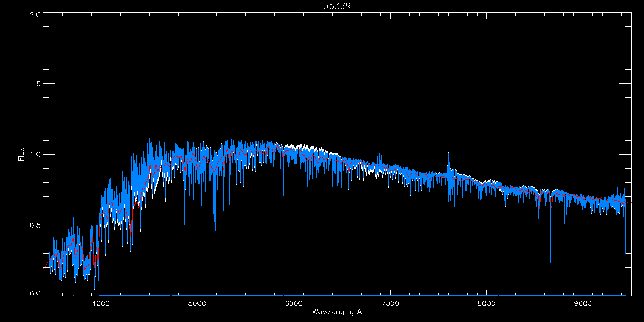Click the 1.0 y-axis tick label
The height and width of the screenshot is (322, 644).
pos(35,155)
